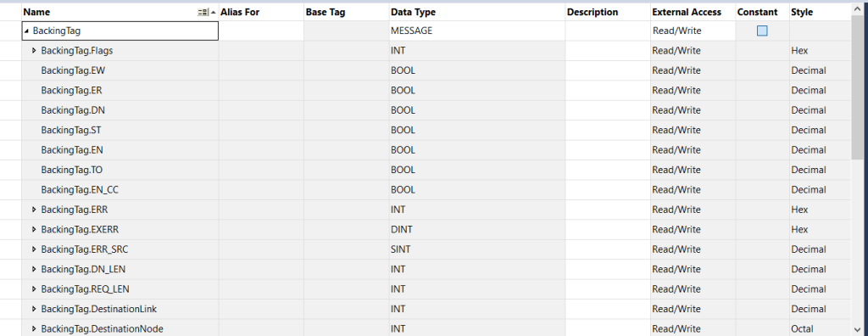This screenshot has height=336, width=868.
Task: Expand BackingTag.DestinationLink member
Action: (34, 309)
